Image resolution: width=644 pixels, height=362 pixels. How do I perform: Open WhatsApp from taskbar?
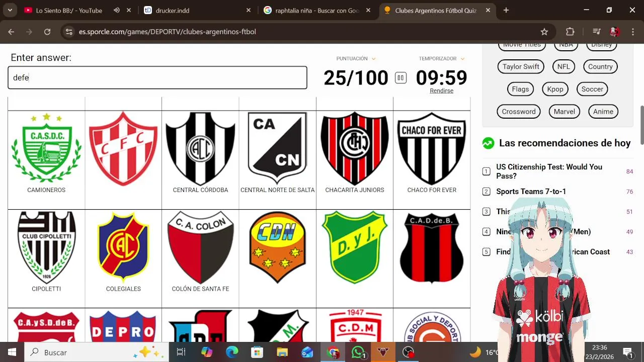(x=358, y=352)
